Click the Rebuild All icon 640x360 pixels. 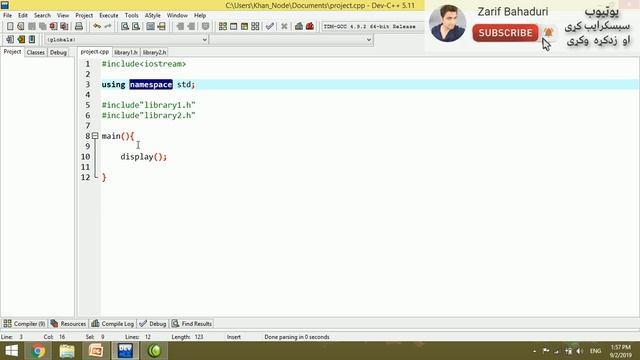pyautogui.click(x=255, y=27)
